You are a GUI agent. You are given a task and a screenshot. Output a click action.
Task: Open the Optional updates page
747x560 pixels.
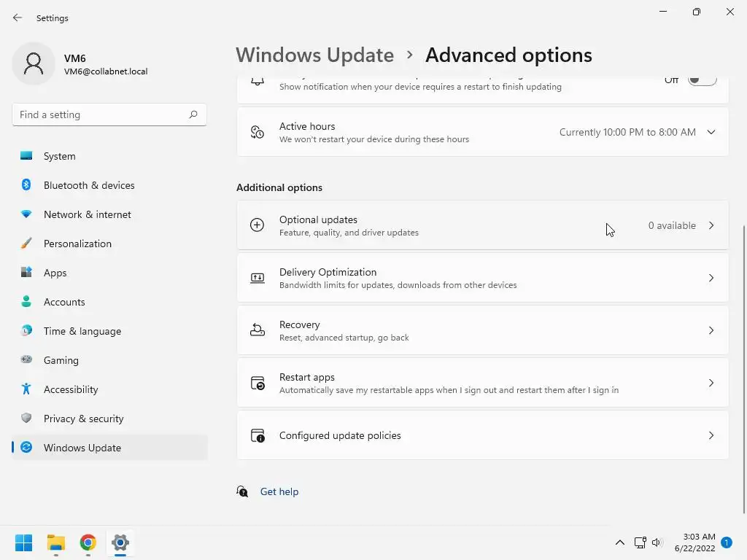(483, 225)
